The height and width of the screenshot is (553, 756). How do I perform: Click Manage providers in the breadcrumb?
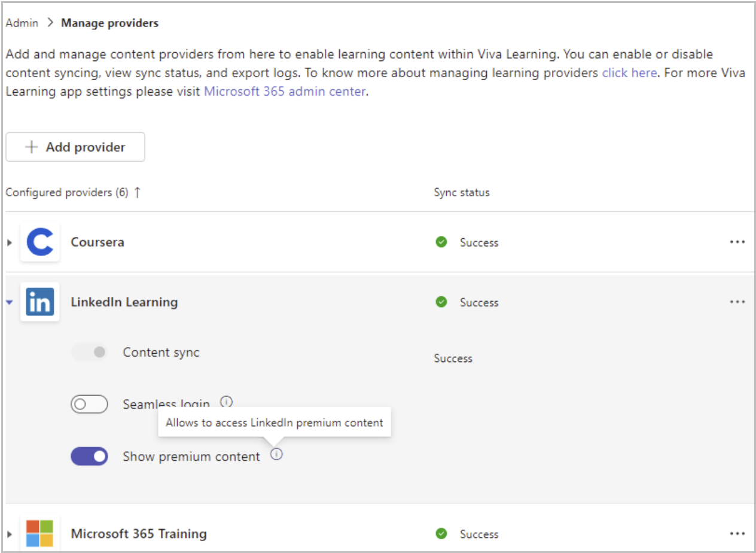click(110, 23)
